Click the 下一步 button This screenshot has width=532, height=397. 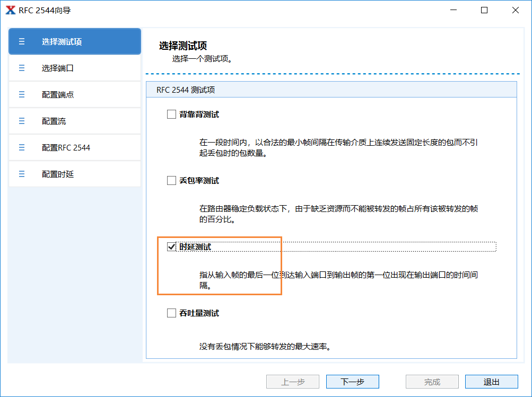click(x=352, y=381)
